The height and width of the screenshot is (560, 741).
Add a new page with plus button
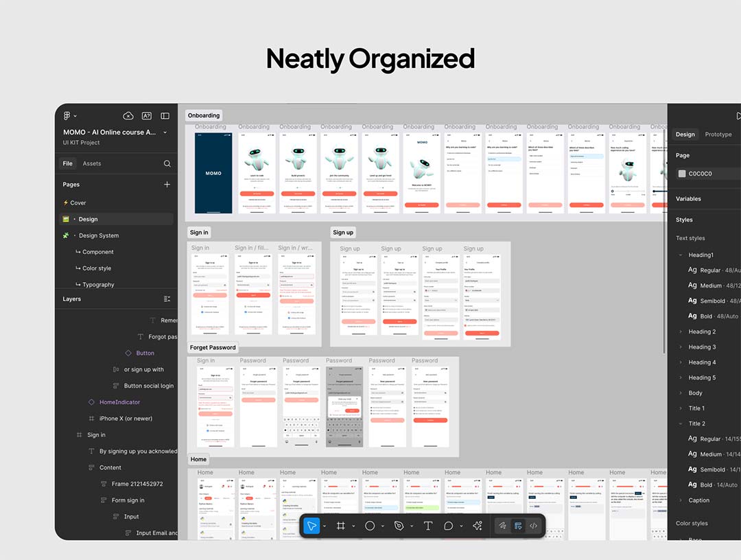[167, 185]
